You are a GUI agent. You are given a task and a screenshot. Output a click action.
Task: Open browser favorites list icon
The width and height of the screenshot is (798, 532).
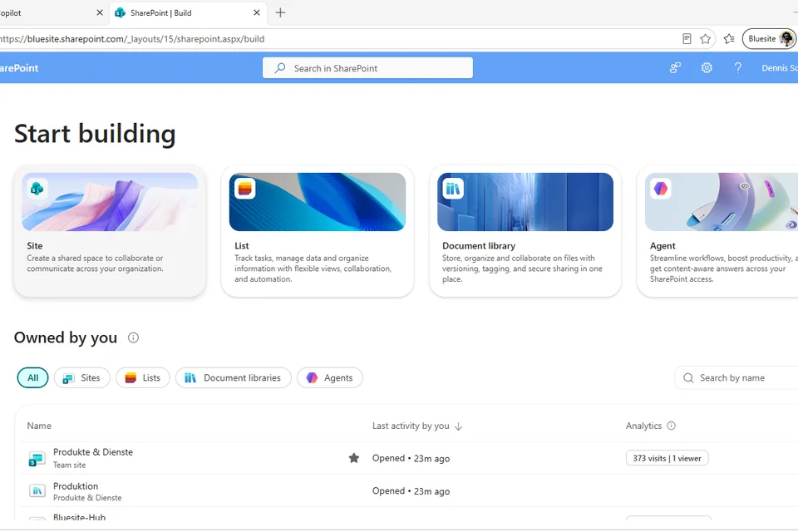click(729, 39)
